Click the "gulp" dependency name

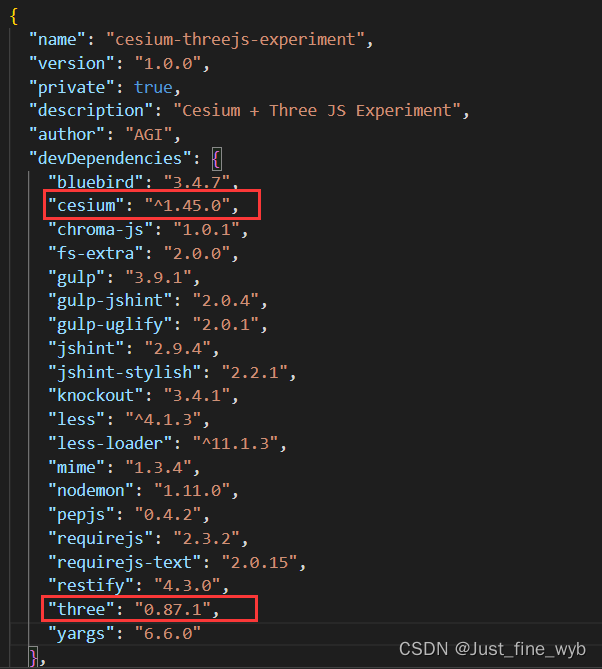pos(77,278)
